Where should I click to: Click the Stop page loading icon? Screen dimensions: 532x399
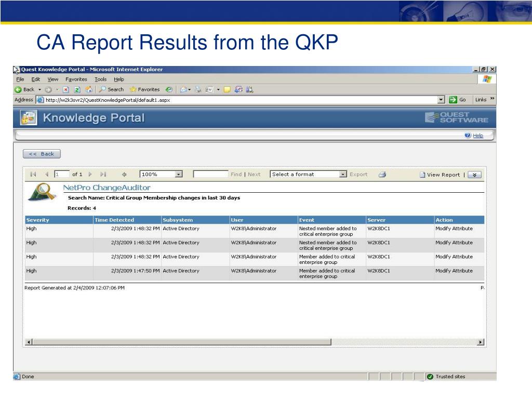tap(66, 89)
